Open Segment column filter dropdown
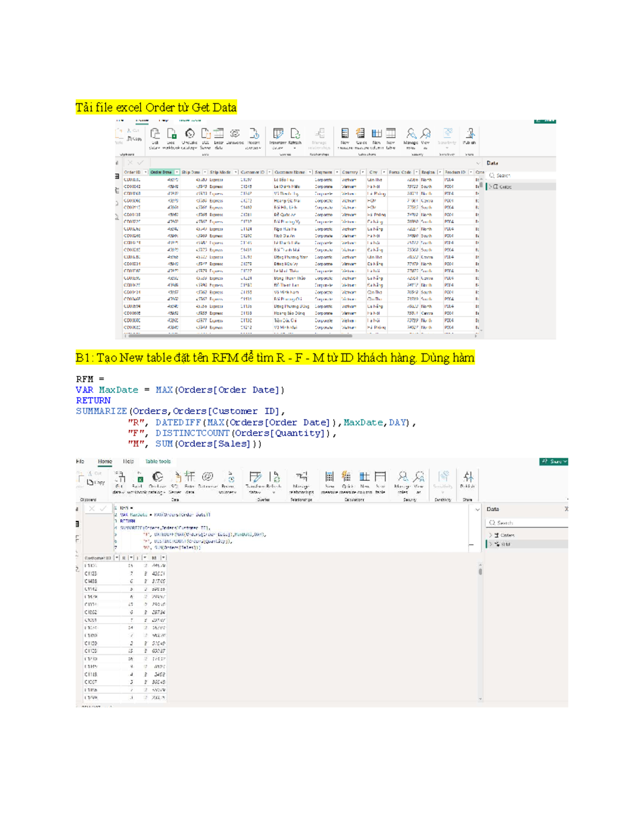The height and width of the screenshot is (834, 644). tap(337, 172)
